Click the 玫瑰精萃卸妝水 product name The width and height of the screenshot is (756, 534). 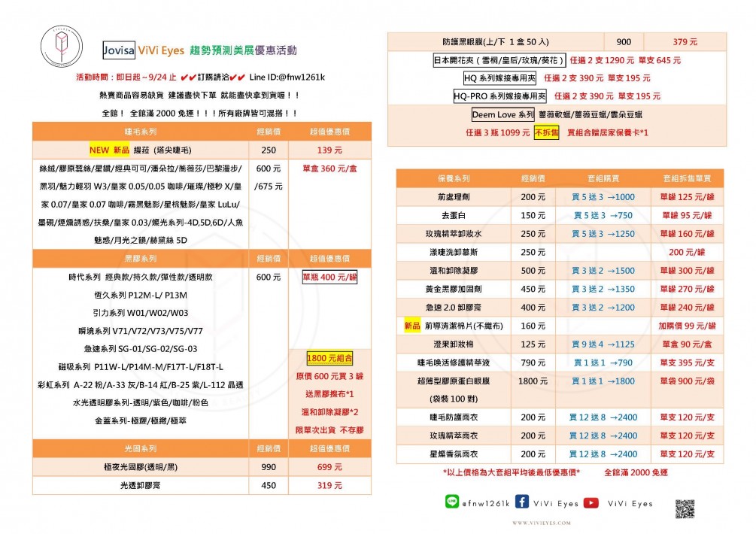click(454, 234)
